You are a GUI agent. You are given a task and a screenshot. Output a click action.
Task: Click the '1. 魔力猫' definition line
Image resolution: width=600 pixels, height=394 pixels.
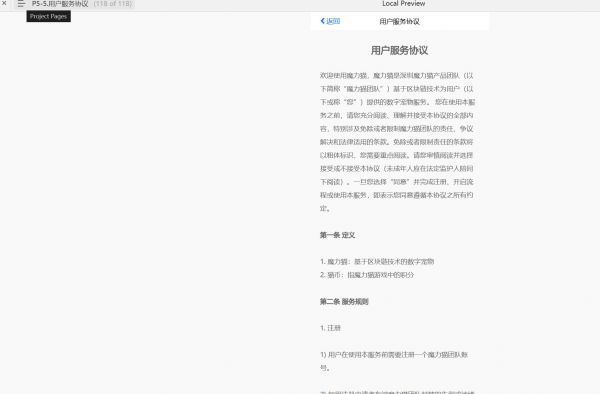377,262
